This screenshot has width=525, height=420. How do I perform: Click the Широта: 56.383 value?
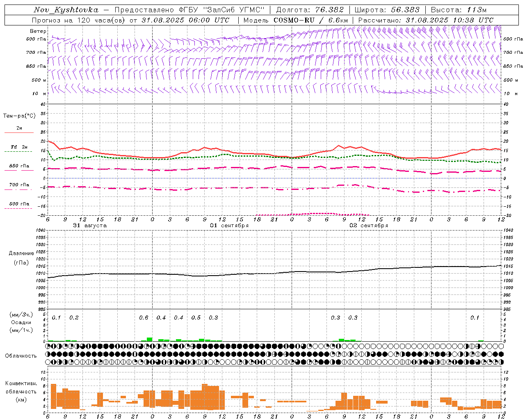(x=387, y=10)
